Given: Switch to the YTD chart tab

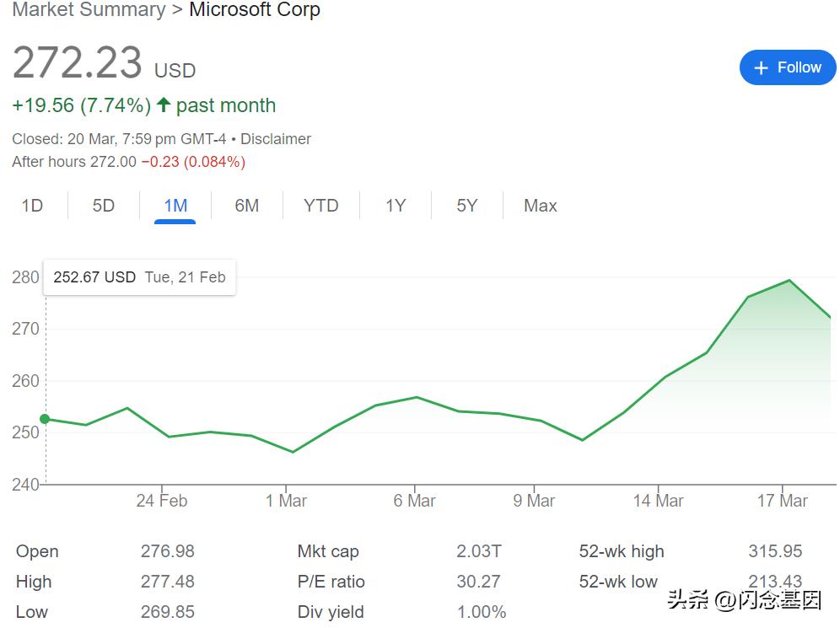Looking at the screenshot, I should click(x=320, y=206).
